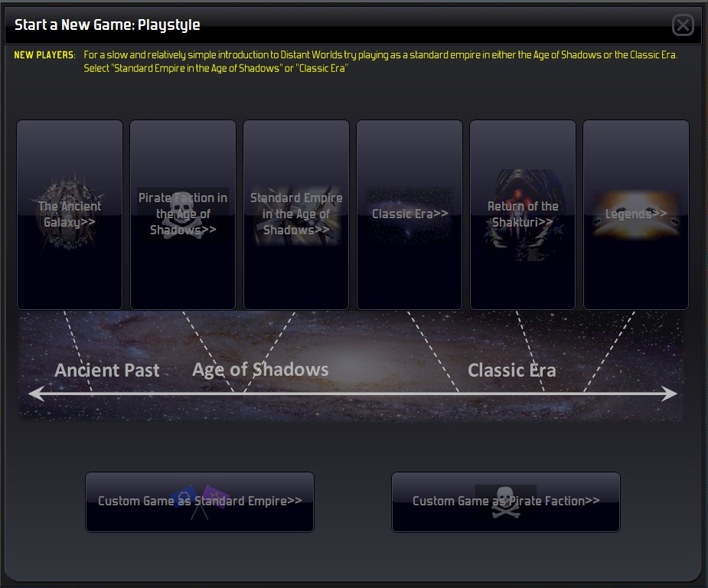This screenshot has height=588, width=708.
Task: Click the Ancient Past timeline label
Action: click(107, 371)
